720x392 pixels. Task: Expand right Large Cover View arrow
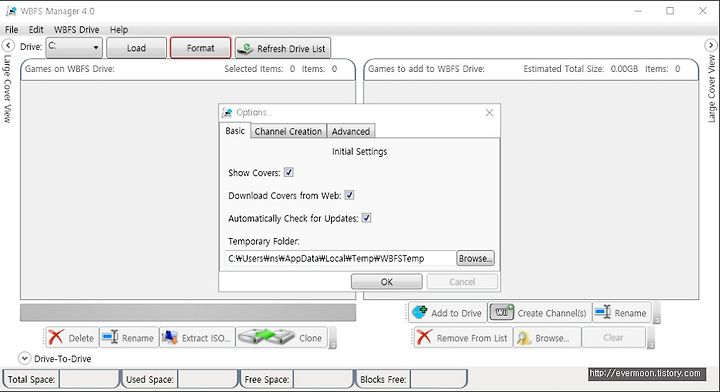711,45
